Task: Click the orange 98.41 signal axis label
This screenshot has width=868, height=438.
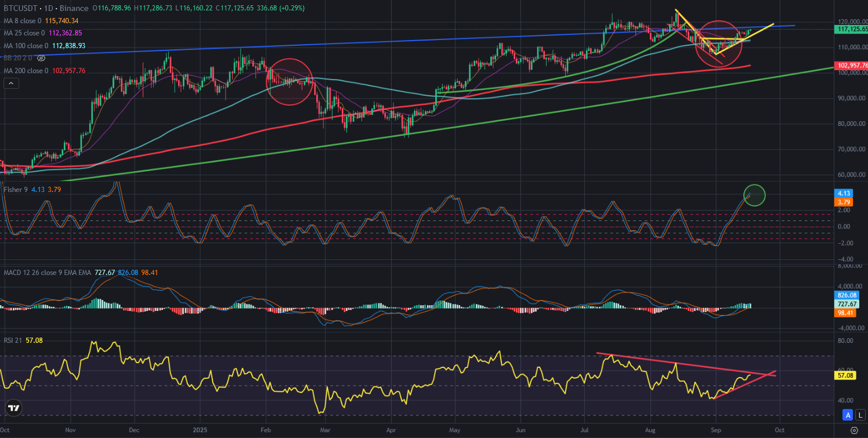Action: [846, 313]
